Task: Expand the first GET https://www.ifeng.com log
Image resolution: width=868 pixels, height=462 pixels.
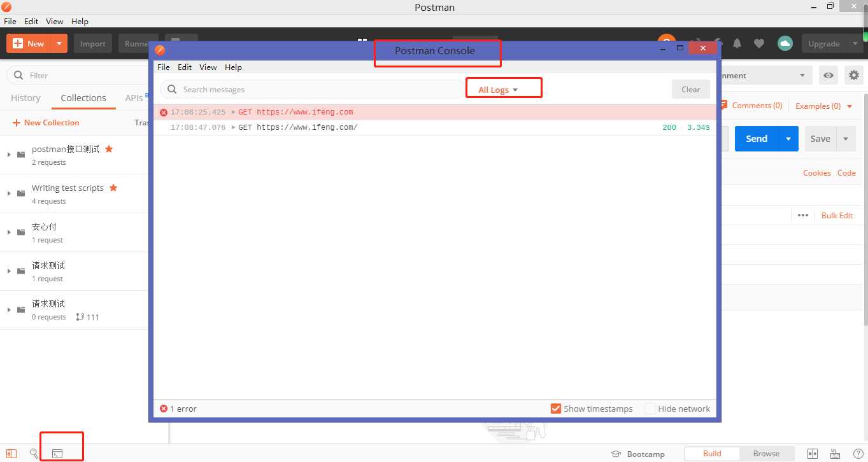Action: [234, 112]
